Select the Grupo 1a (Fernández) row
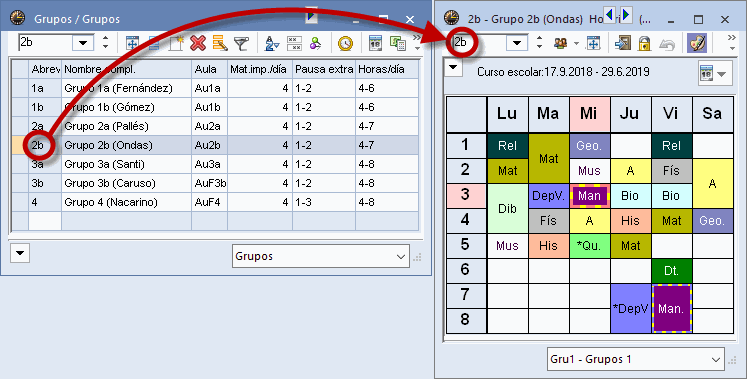Screen dimensions: 747x379 [x=215, y=89]
